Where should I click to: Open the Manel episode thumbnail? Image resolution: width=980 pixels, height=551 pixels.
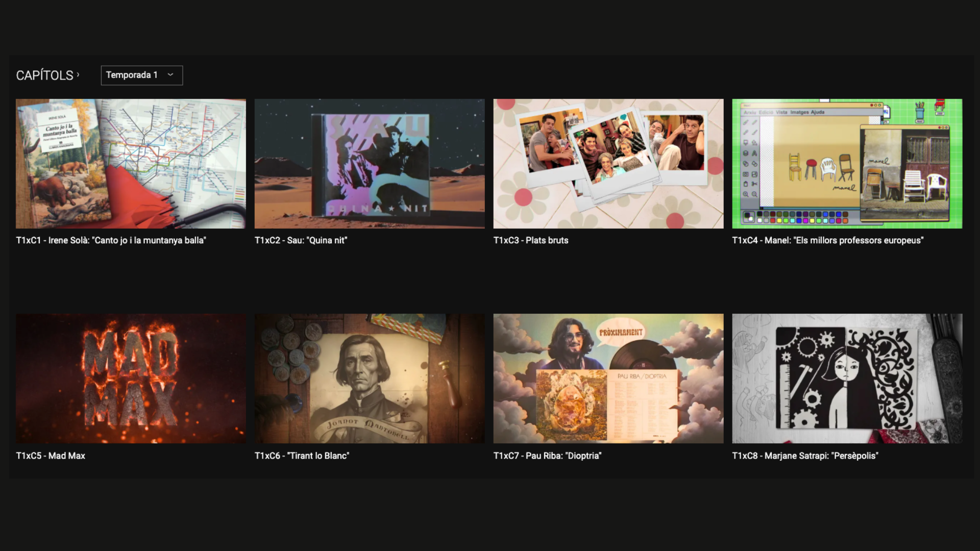pyautogui.click(x=847, y=164)
